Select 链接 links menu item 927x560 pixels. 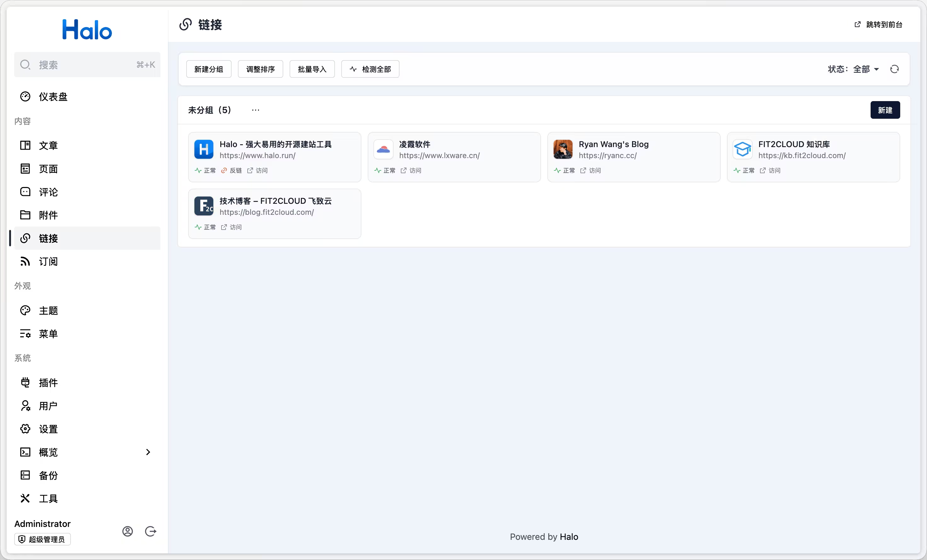(87, 238)
